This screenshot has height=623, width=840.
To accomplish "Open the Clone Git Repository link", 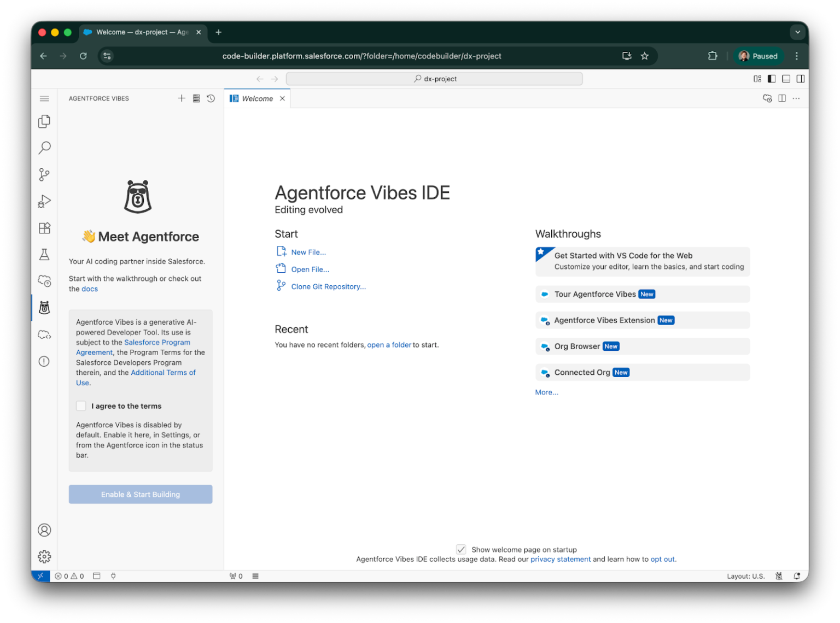I will click(x=328, y=286).
